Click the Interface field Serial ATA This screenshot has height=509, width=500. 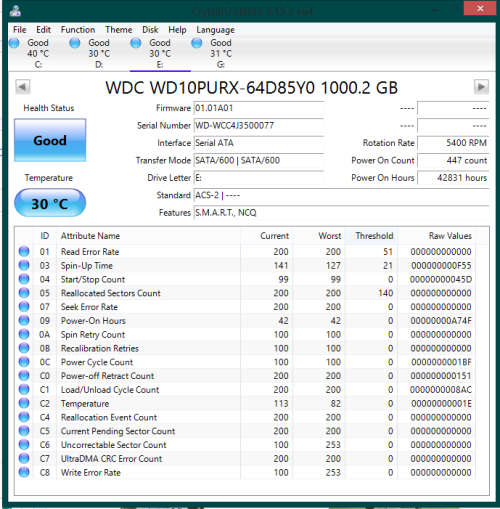[258, 143]
